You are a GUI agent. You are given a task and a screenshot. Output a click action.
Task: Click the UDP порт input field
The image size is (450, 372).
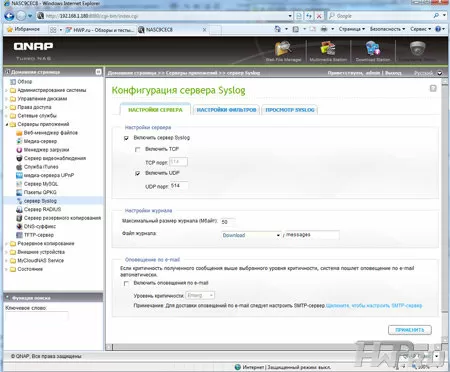[179, 186]
